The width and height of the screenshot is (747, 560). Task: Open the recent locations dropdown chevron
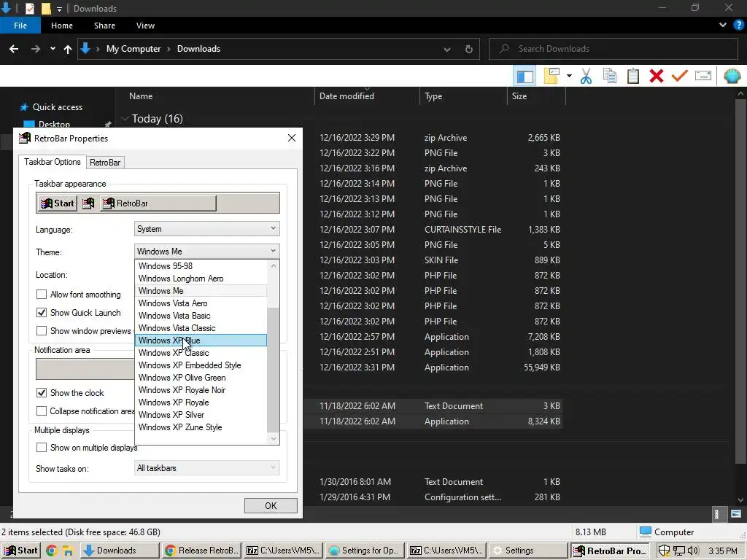coord(53,49)
